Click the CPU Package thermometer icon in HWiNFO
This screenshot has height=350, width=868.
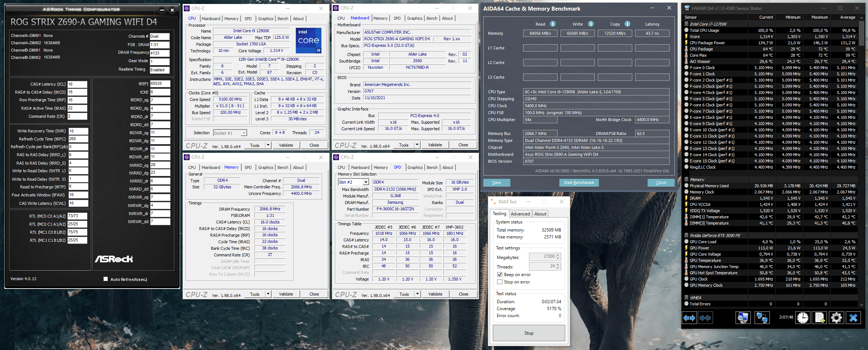click(x=686, y=49)
